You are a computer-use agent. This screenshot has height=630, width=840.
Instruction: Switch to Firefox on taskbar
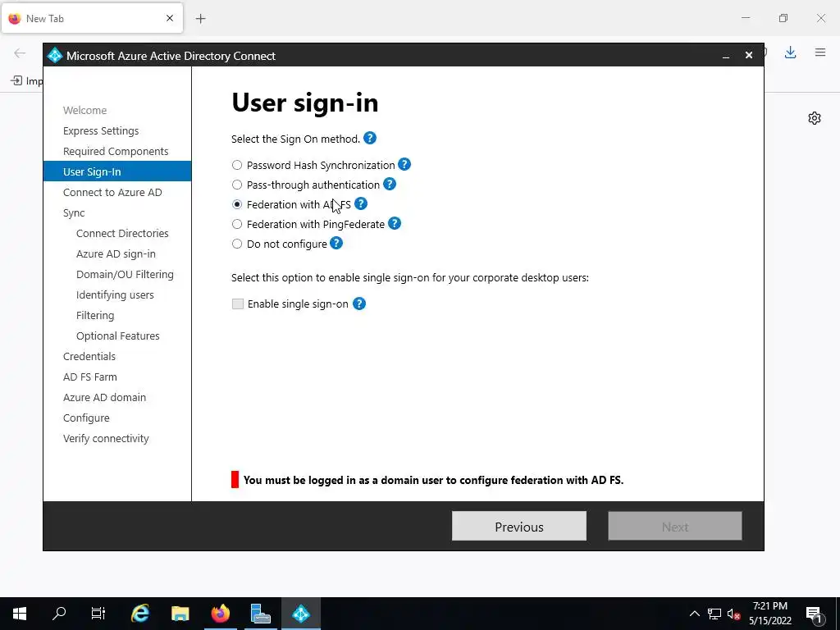point(220,614)
